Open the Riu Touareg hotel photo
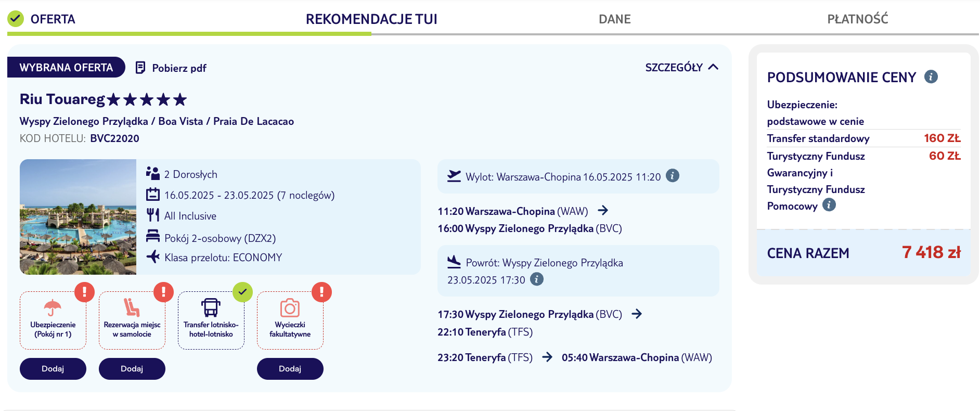The width and height of the screenshot is (980, 411). pyautogui.click(x=78, y=217)
